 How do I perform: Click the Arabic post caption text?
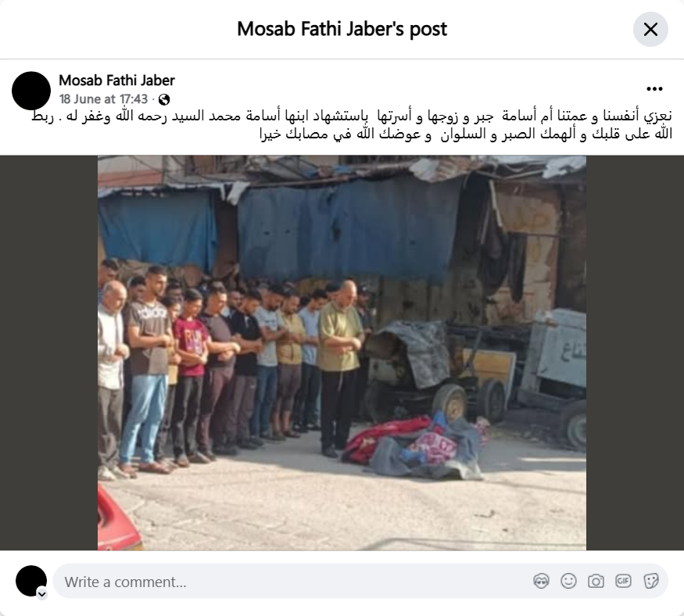coord(352,125)
